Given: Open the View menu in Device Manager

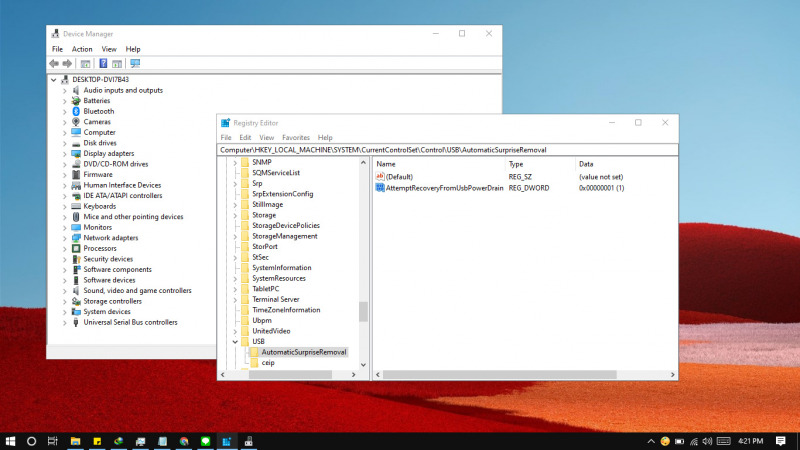Looking at the screenshot, I should click(x=109, y=49).
